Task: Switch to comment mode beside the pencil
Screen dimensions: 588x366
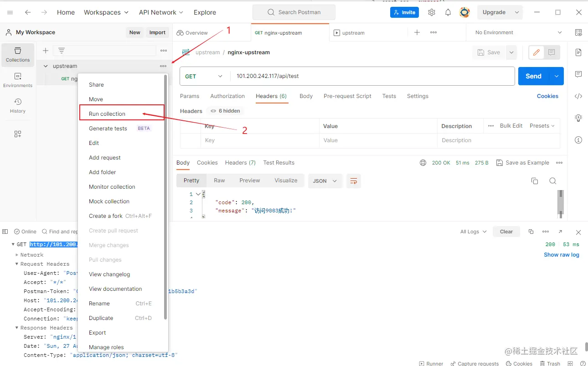Action: tap(552, 52)
